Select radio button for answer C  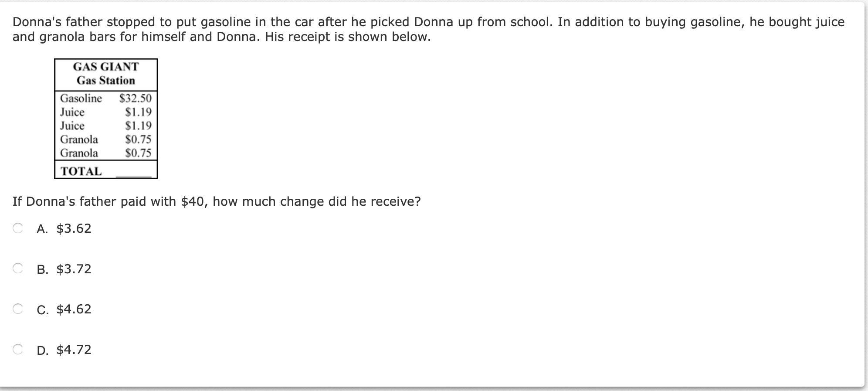17,309
